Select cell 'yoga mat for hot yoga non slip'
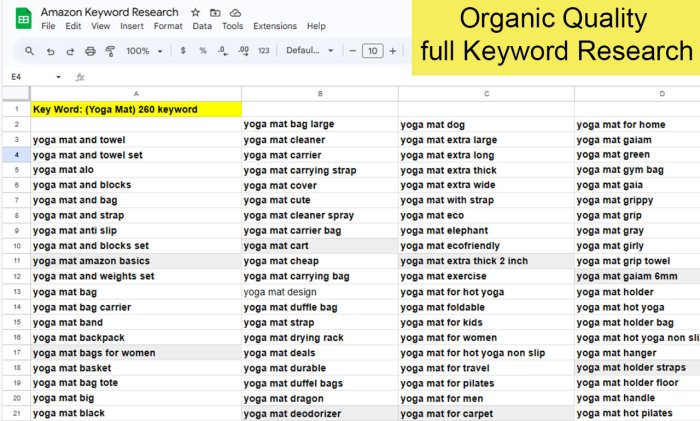 point(487,353)
